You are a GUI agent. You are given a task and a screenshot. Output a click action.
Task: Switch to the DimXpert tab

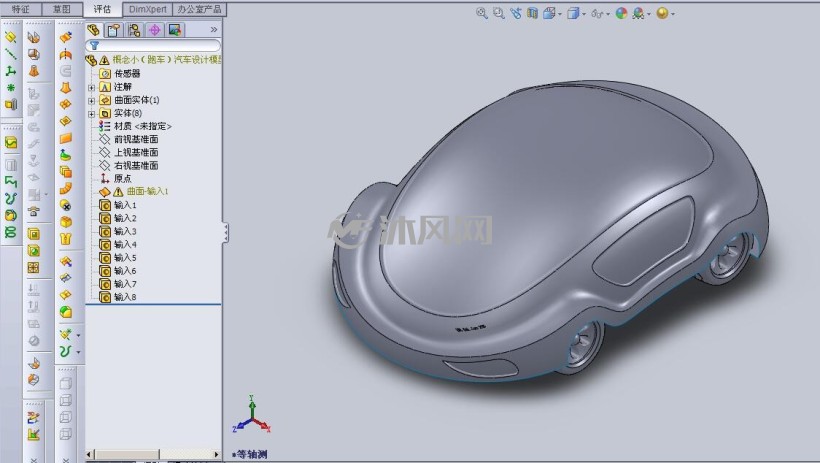(147, 9)
